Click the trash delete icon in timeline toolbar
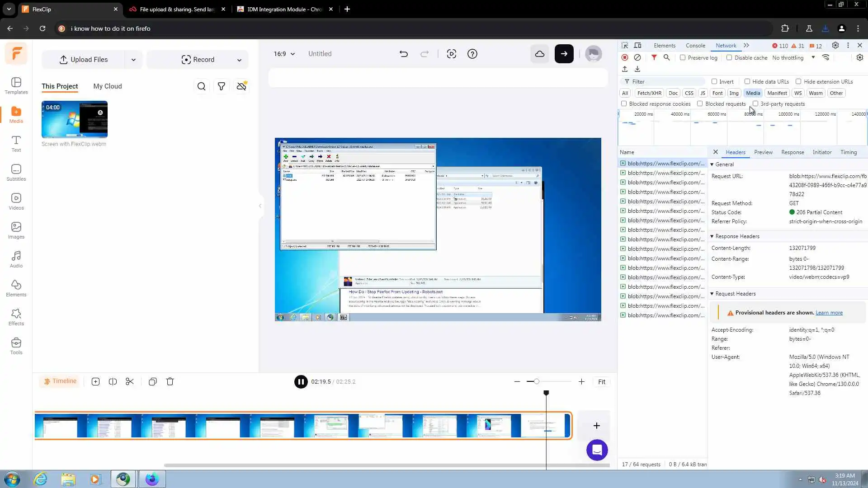This screenshot has width=868, height=488. point(170,381)
